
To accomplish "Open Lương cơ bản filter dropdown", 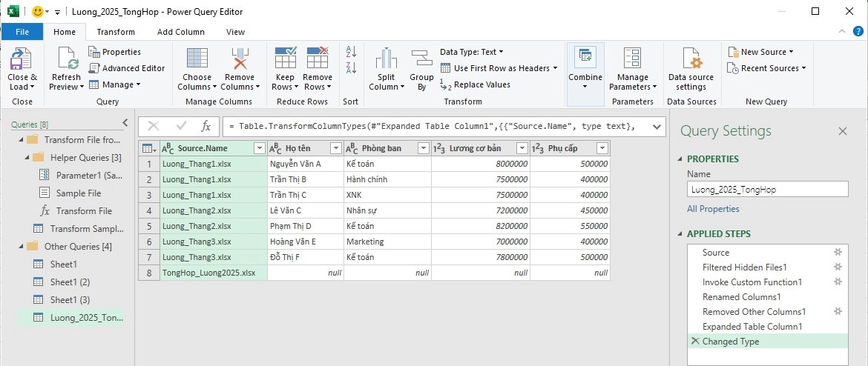I will point(522,148).
